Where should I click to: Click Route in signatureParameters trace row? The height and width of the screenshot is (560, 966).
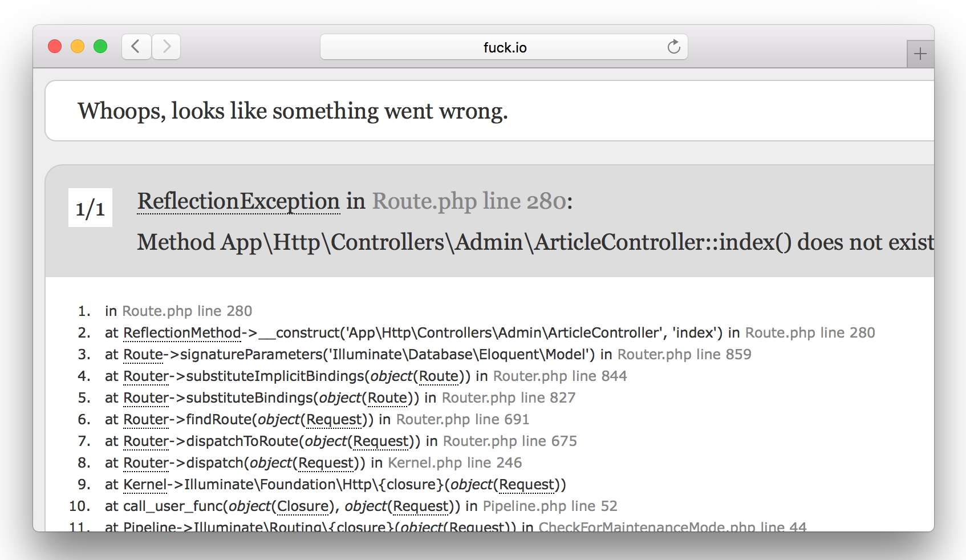click(143, 354)
